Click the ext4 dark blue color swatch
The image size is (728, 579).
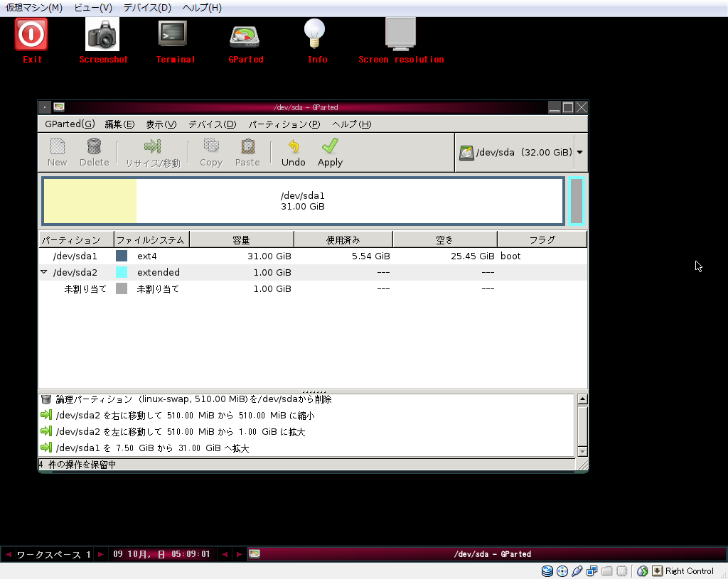122,256
